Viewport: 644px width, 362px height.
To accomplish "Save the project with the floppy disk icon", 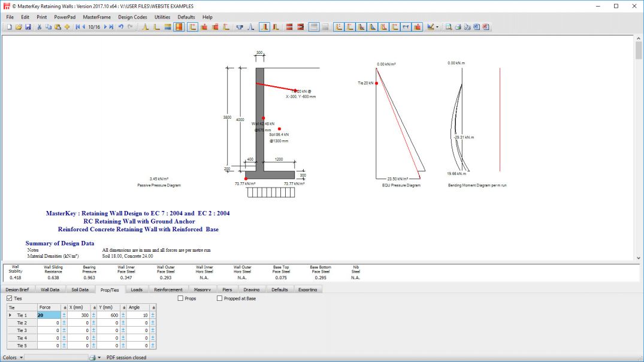I will click(x=28, y=27).
